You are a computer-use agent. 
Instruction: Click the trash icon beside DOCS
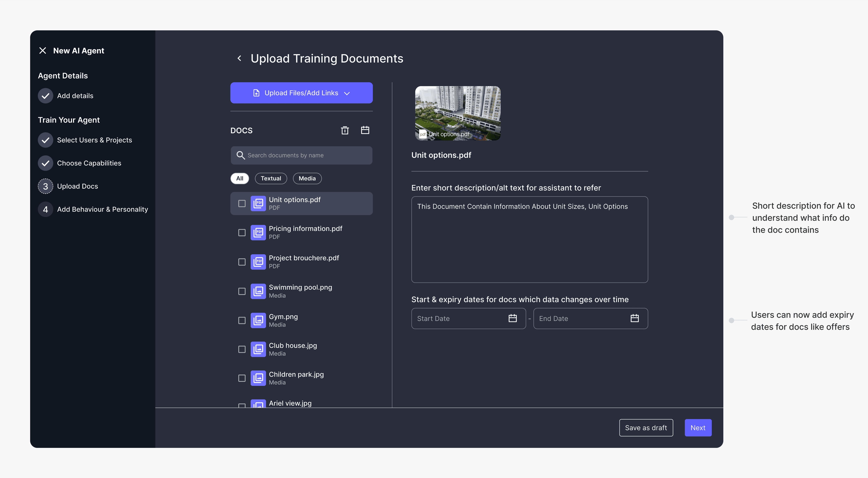345,130
